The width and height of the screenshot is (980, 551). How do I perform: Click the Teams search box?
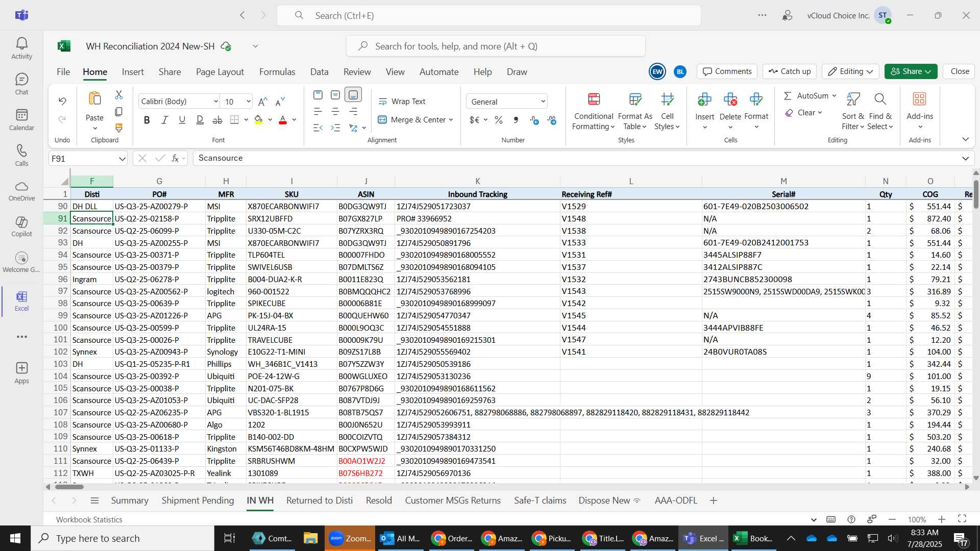pyautogui.click(x=489, y=15)
